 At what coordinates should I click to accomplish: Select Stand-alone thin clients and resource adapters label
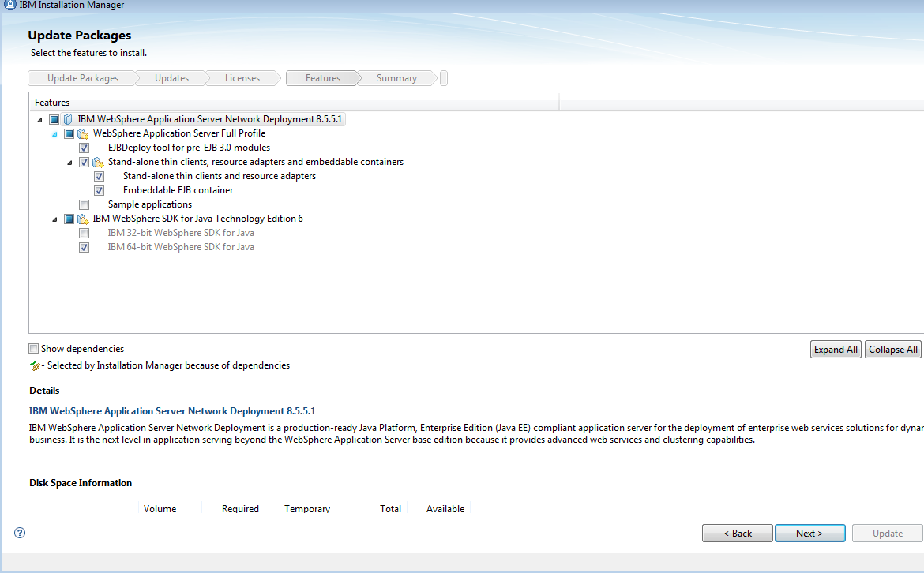pos(220,176)
